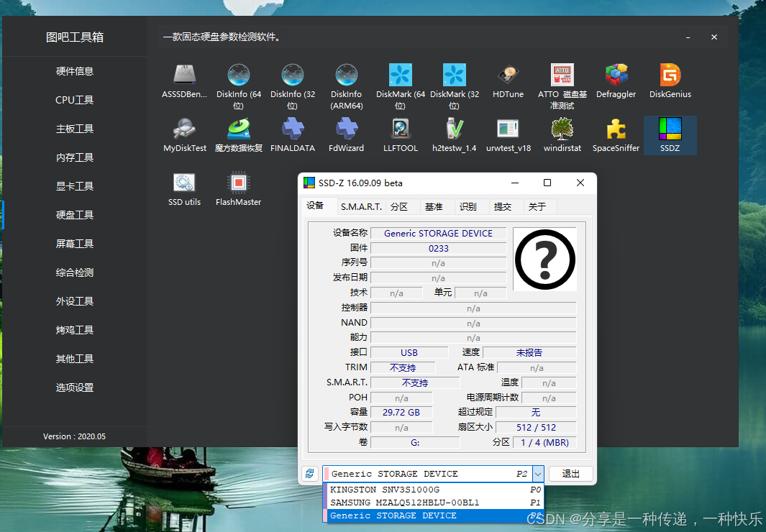
Task: Click the firmware value 0233
Action: click(x=438, y=249)
